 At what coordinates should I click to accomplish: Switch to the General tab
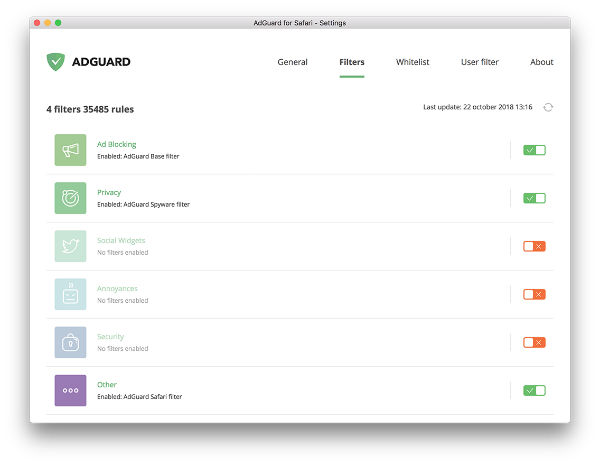[292, 62]
